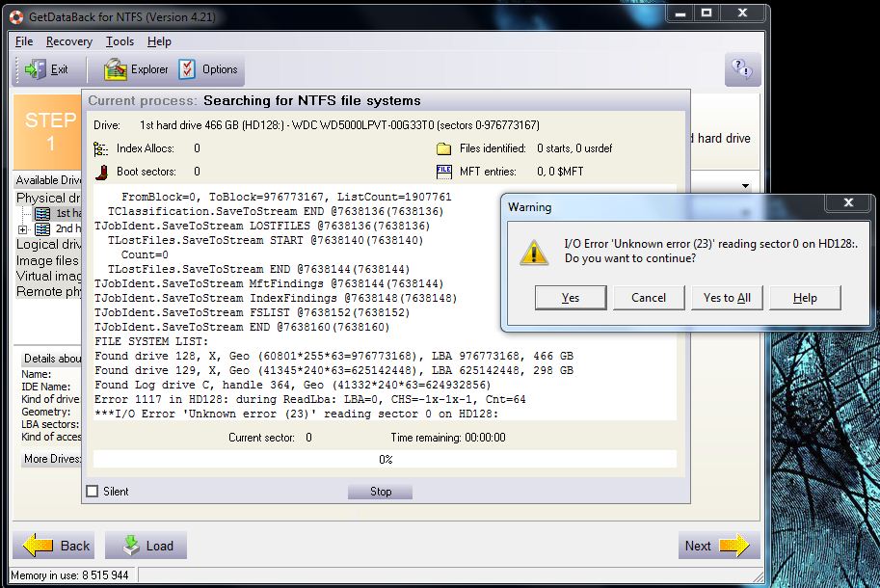Open the Tools menu
This screenshot has height=588, width=880.
(120, 41)
